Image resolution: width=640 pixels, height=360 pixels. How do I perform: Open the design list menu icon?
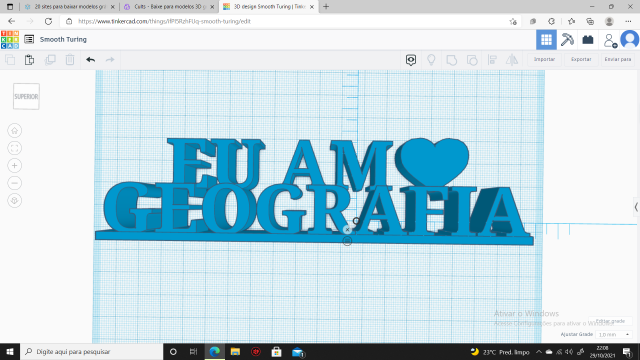[29, 39]
